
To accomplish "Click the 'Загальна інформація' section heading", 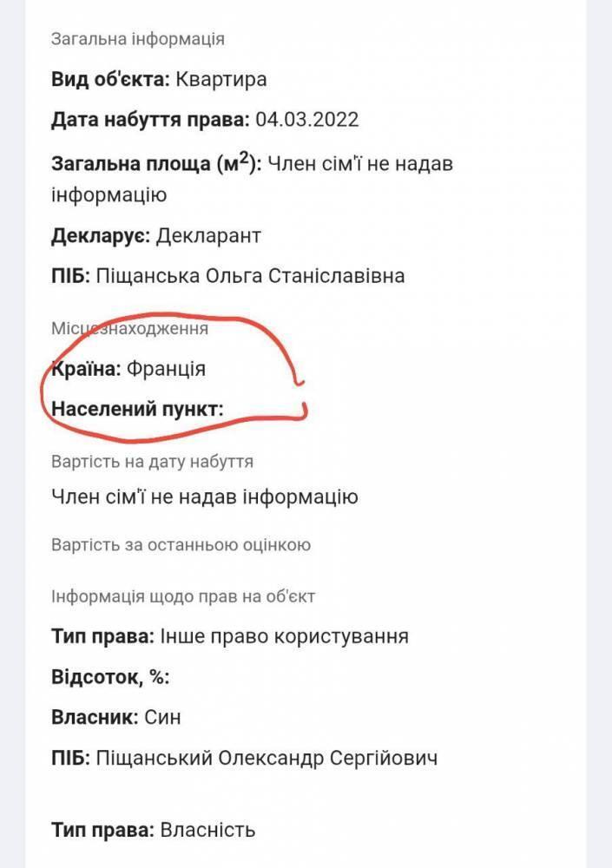I will (138, 39).
